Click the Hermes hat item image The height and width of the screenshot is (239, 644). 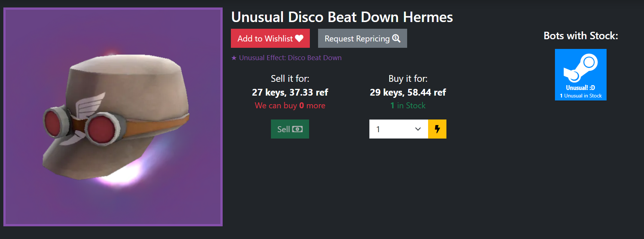click(x=113, y=117)
